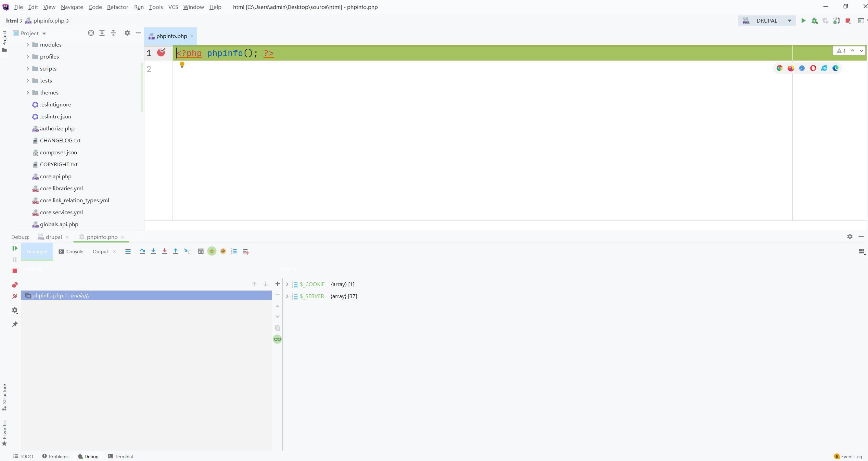
Task: Click the Step Out up-arrow icon
Action: [x=176, y=251]
